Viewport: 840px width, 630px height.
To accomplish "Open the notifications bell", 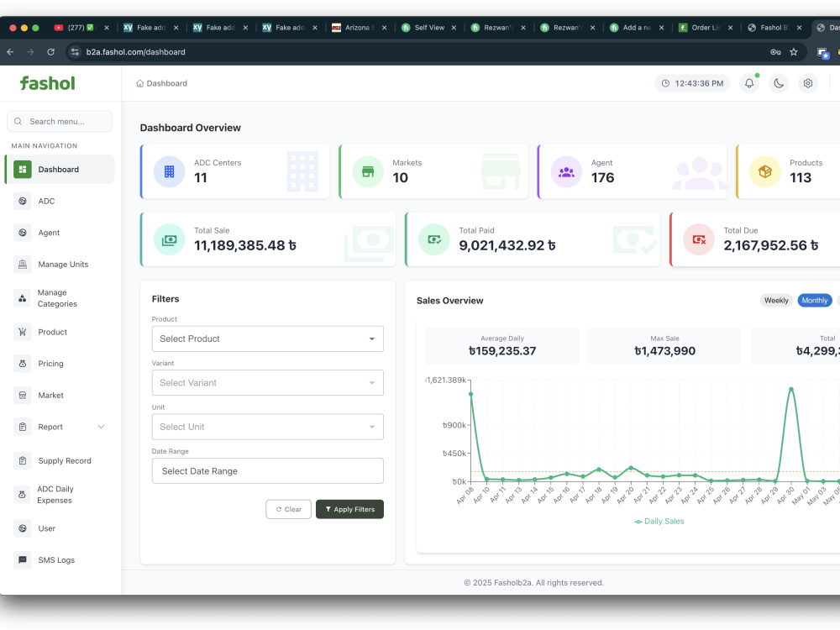I will (x=749, y=83).
